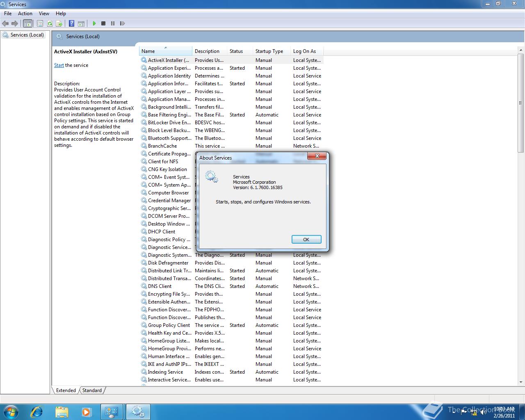Select the Credential Manager service row
This screenshot has height=420, width=525.
tap(168, 201)
